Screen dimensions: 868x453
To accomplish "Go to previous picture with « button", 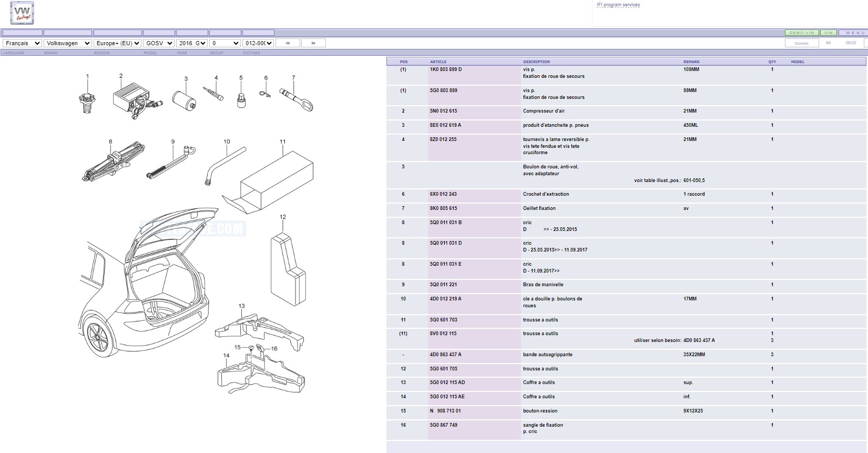I will tap(288, 43).
